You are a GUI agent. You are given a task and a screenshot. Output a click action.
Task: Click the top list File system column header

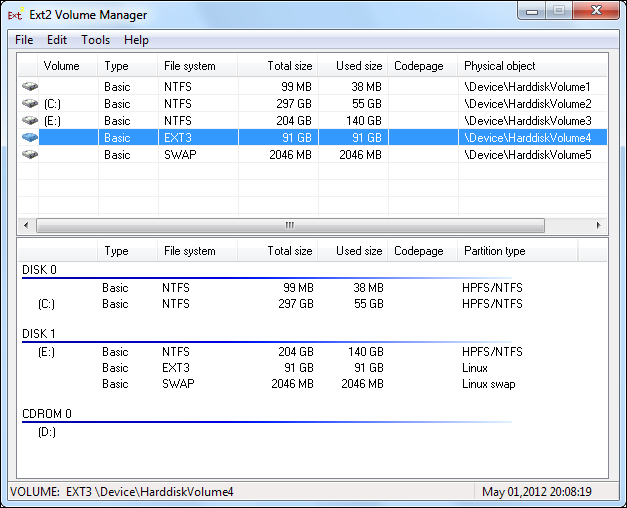(198, 66)
